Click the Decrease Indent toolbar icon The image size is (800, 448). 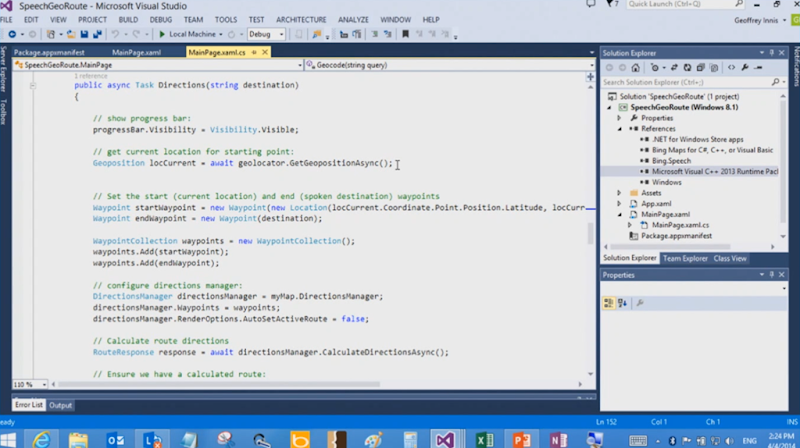tap(374, 34)
